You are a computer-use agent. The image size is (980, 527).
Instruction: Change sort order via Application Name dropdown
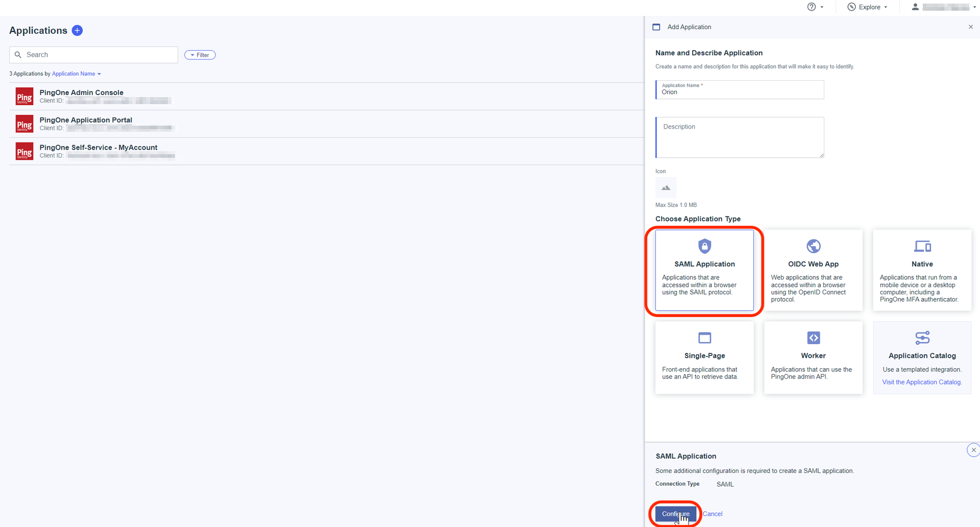[x=76, y=74]
